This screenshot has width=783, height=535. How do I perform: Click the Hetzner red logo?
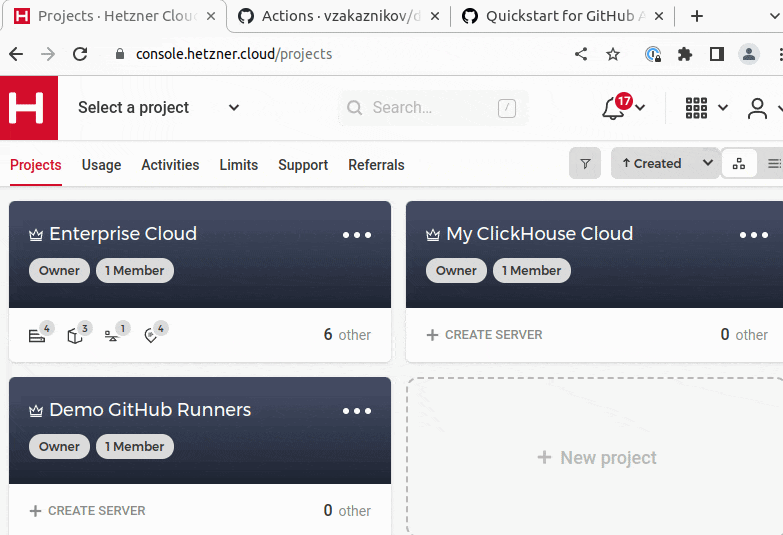click(x=29, y=108)
